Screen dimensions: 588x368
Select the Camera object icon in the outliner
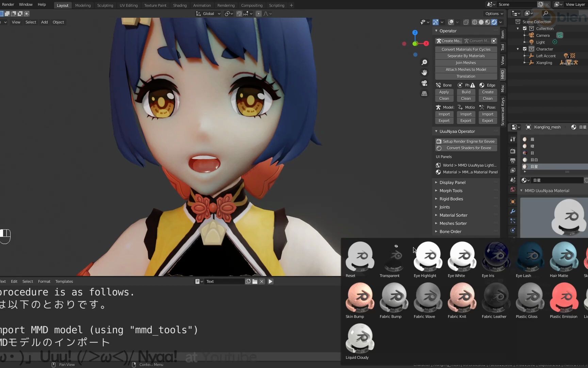[531, 35]
